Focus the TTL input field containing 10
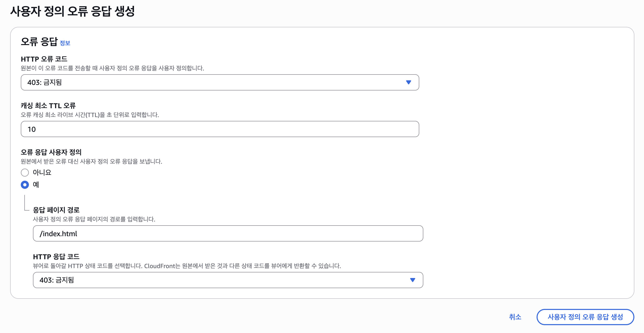This screenshot has width=644, height=333. [x=220, y=129]
